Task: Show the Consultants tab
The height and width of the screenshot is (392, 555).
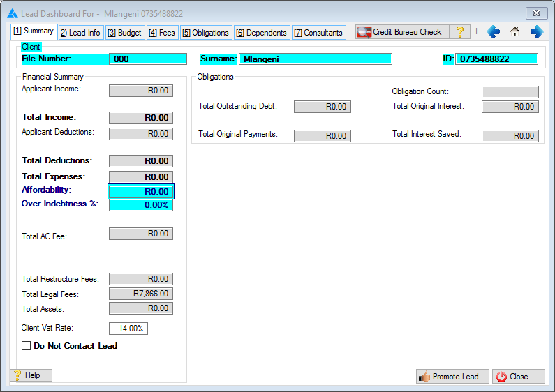Action: coord(318,33)
